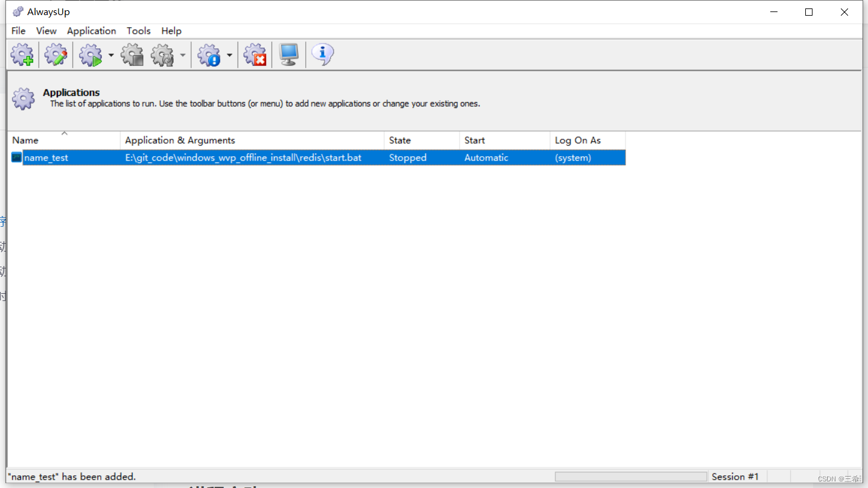
Task: Remove name_test with the red X gear icon
Action: 255,54
